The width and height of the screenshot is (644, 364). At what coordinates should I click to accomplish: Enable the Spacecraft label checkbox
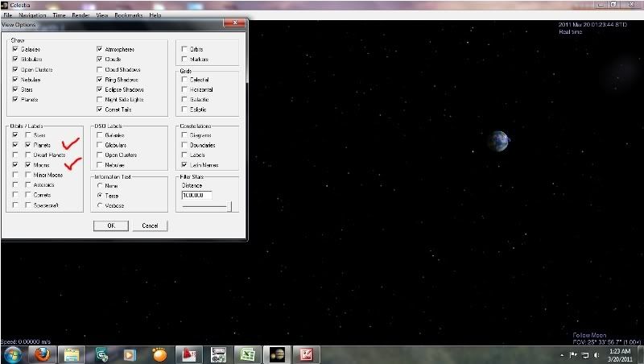(28, 205)
